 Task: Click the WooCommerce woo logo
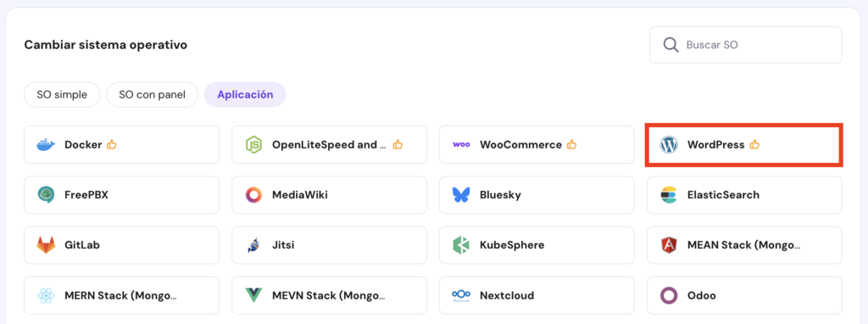(x=461, y=144)
